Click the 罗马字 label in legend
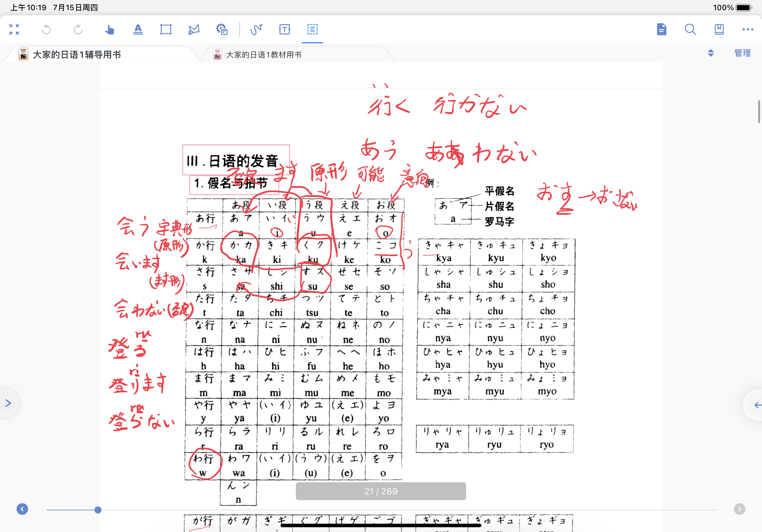 point(499,222)
